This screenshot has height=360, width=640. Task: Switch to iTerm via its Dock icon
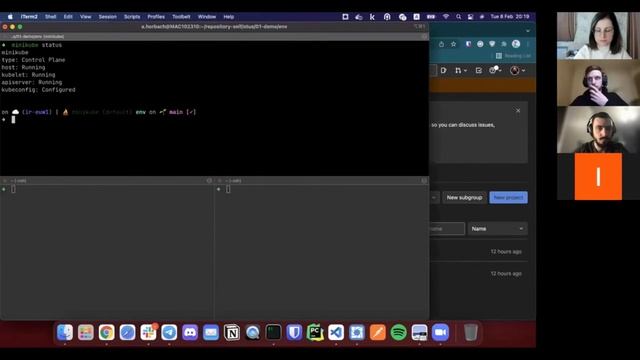(x=273, y=333)
